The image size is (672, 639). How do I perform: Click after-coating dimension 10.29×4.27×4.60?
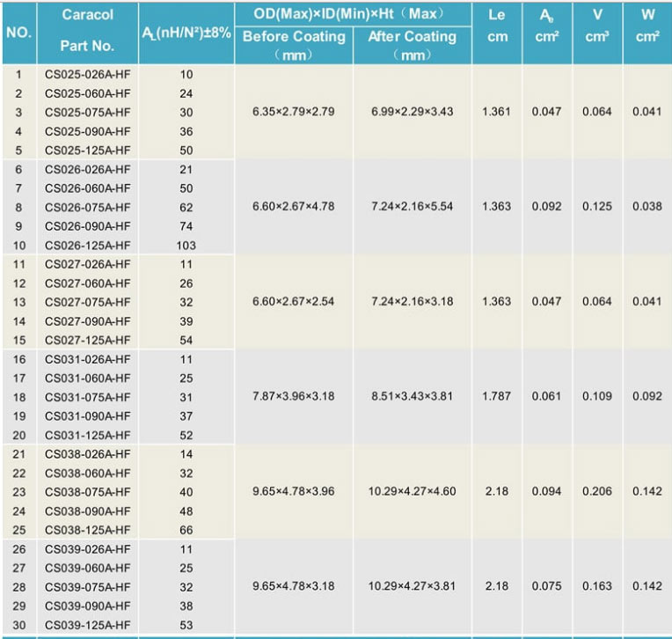click(x=413, y=491)
